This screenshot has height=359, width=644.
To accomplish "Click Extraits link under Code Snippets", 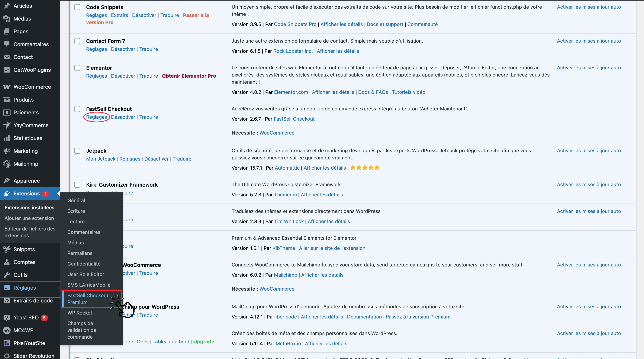I will click(x=120, y=15).
